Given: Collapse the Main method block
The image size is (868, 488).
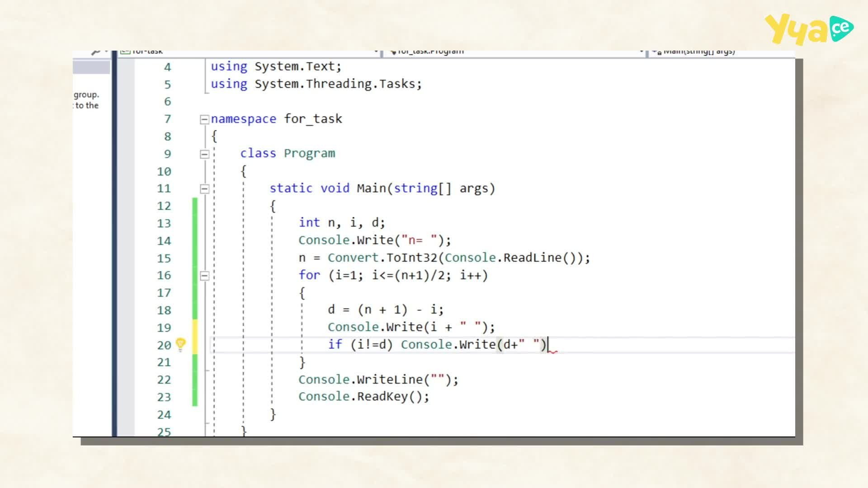Looking at the screenshot, I should (204, 189).
